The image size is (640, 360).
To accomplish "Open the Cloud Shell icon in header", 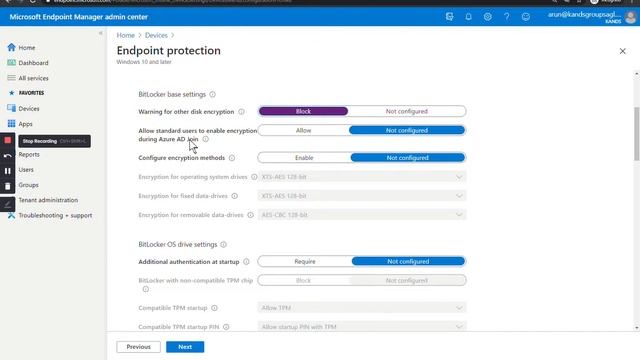I will point(449,17).
